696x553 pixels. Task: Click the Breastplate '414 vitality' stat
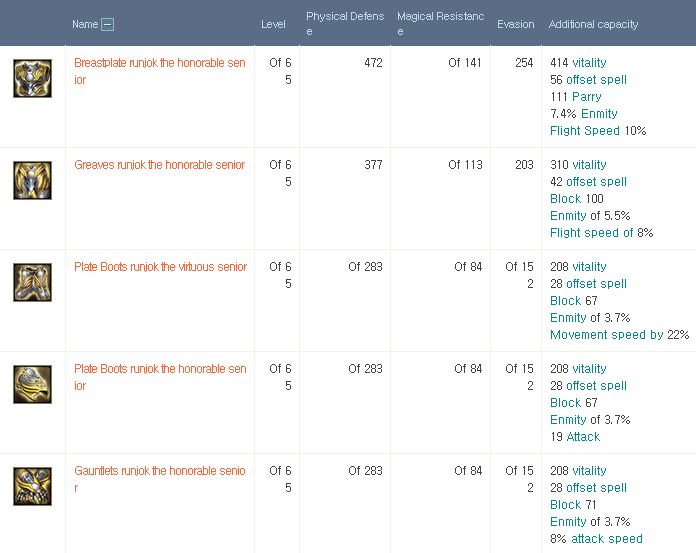[578, 63]
